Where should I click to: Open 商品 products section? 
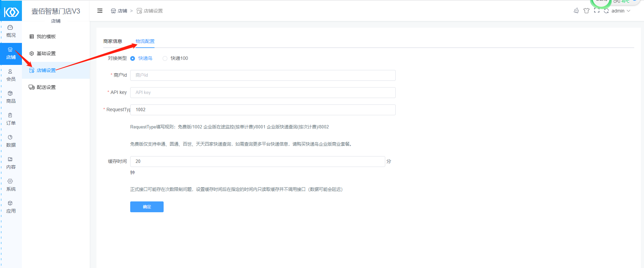(11, 97)
